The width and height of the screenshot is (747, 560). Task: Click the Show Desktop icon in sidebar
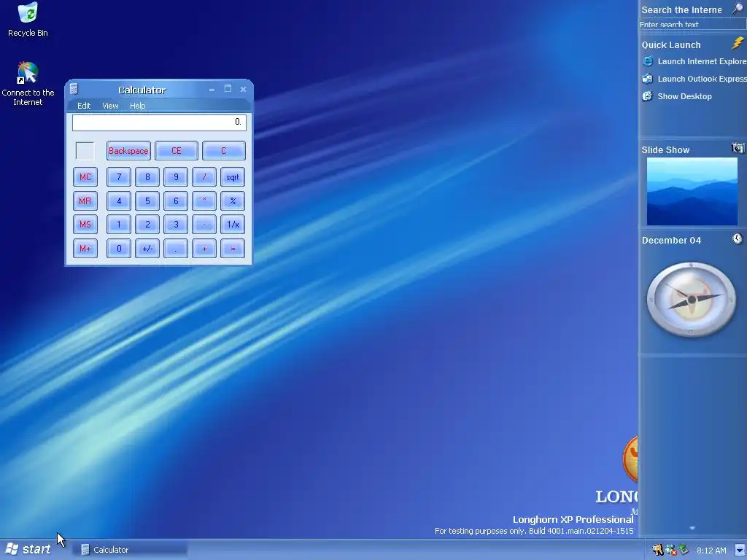pos(648,96)
